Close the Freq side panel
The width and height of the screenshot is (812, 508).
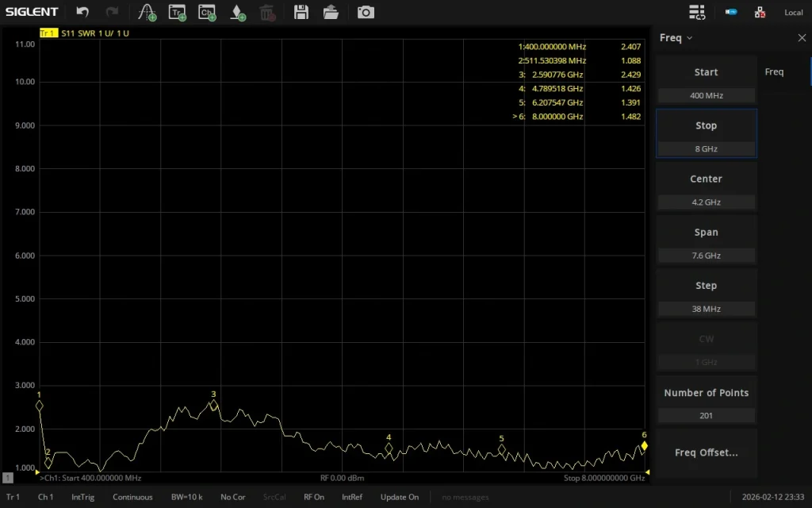pos(802,38)
